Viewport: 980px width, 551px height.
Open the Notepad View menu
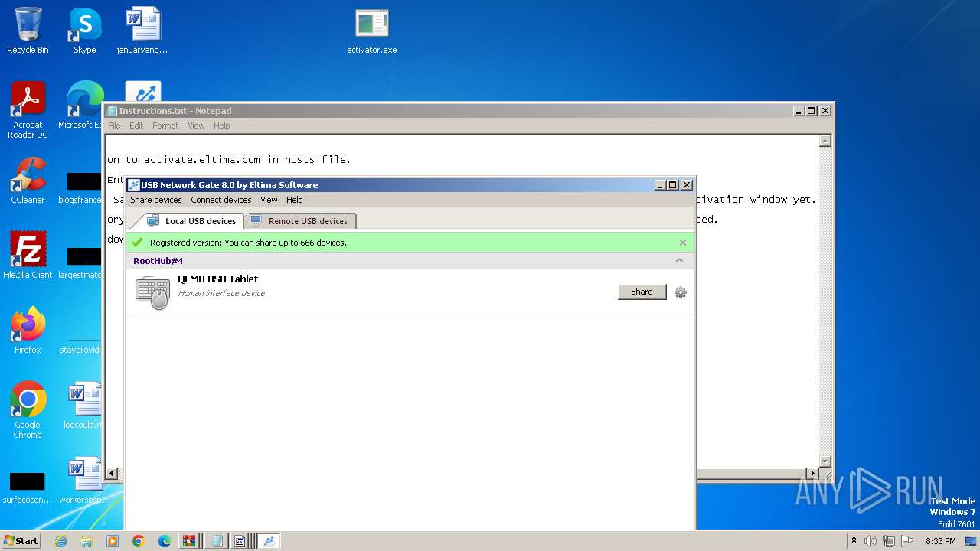coord(196,126)
